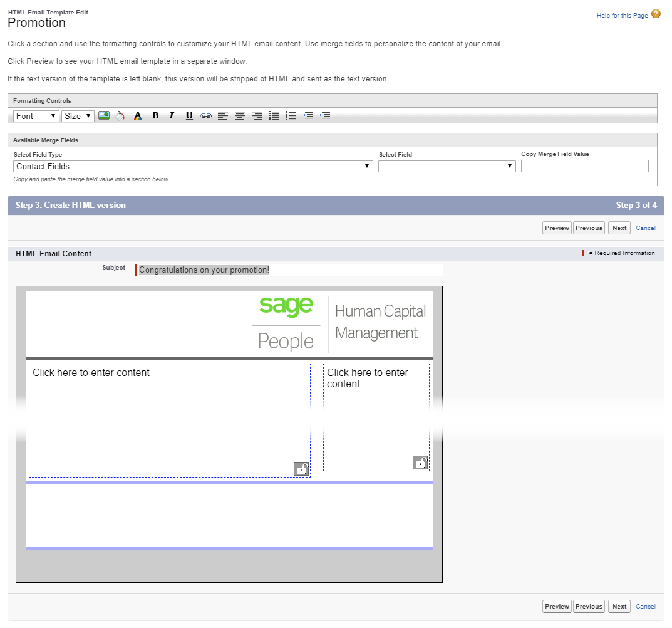The image size is (672, 628).
Task: Open the background color paint bucket
Action: pyautogui.click(x=120, y=116)
